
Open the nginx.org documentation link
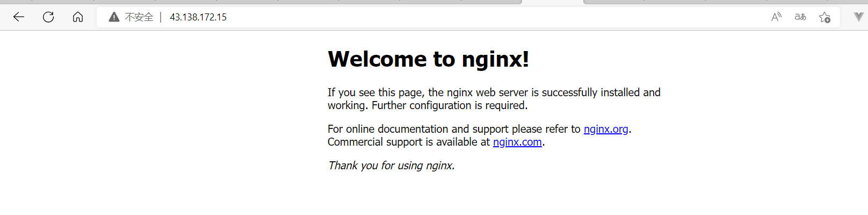(606, 129)
